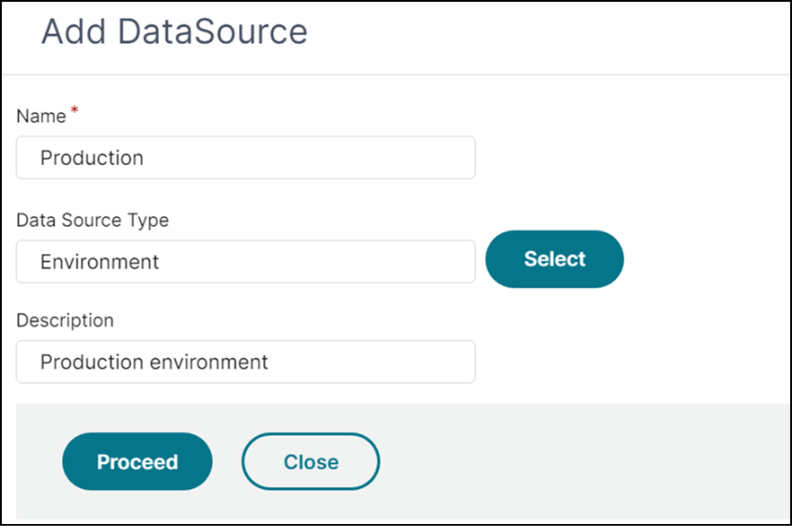Click the Description label

click(66, 320)
